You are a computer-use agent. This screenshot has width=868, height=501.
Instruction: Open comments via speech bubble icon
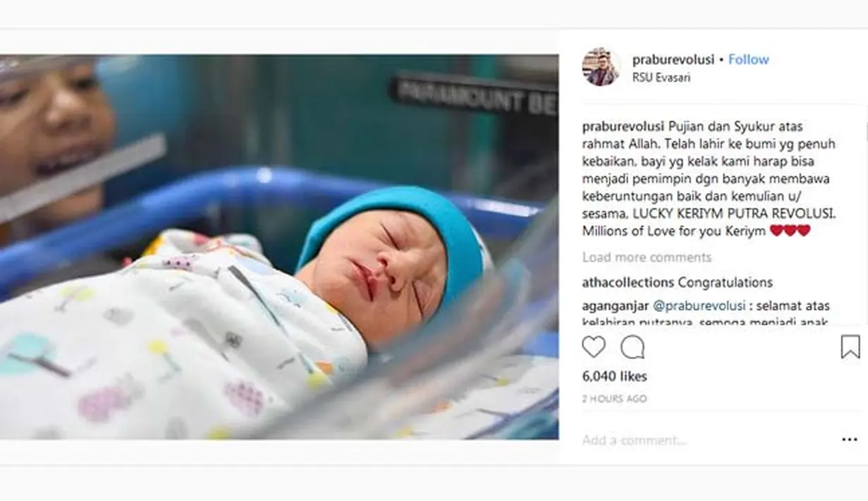(x=632, y=347)
